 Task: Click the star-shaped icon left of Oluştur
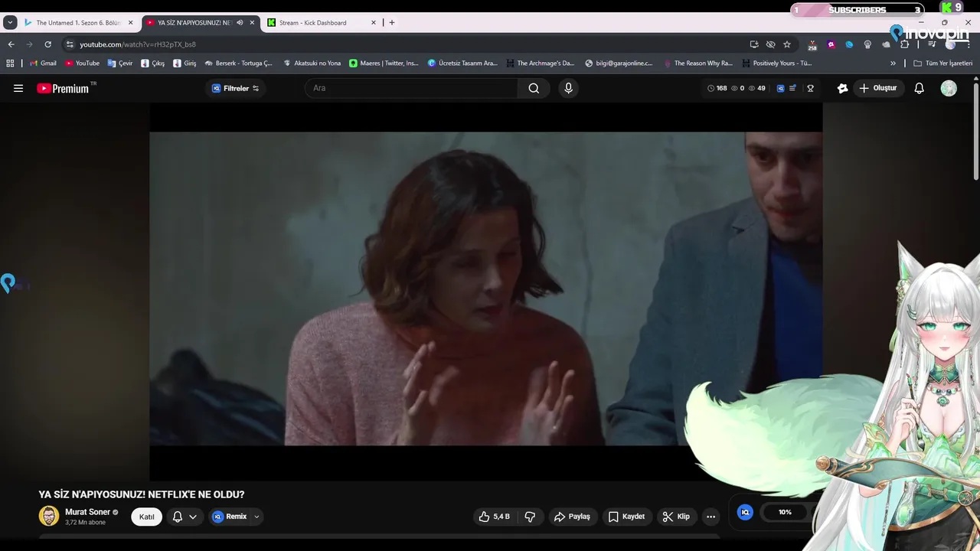842,88
